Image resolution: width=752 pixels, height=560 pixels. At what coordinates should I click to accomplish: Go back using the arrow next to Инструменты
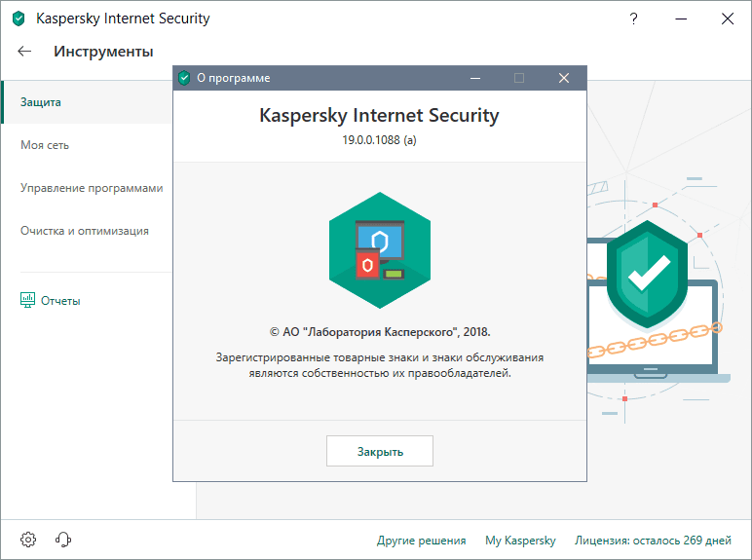point(24,52)
